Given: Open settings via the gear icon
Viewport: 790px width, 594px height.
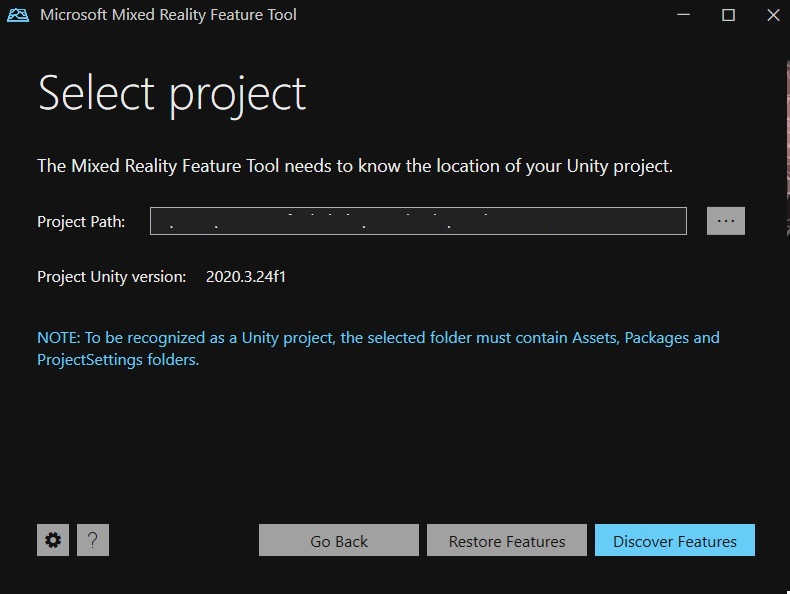Looking at the screenshot, I should (53, 540).
